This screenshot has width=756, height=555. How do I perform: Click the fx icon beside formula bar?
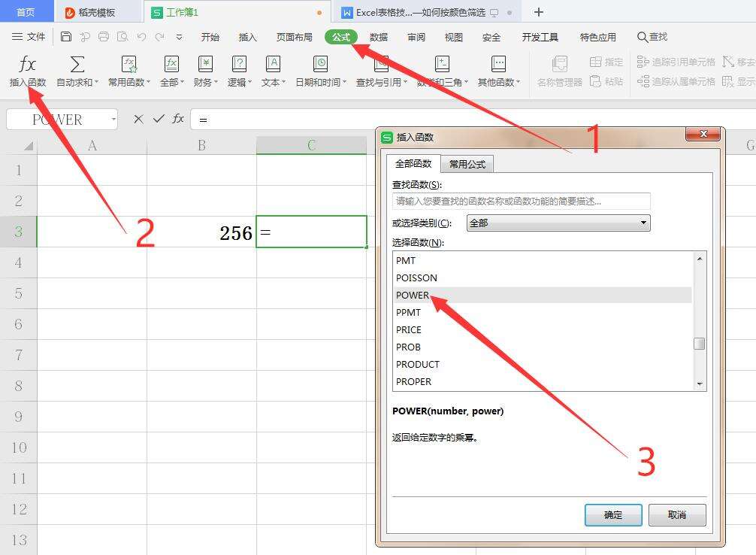178,119
